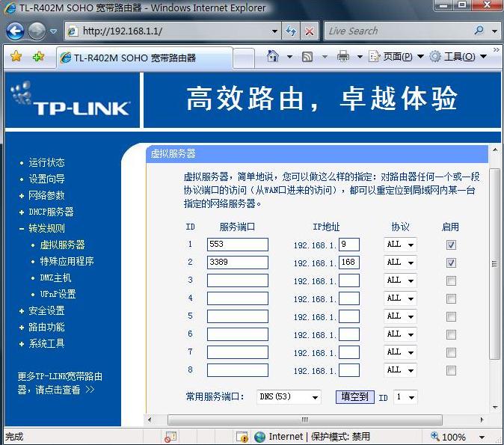Expand 路由功能 menu item
Screen dimensions: 504x445
(x=46, y=327)
